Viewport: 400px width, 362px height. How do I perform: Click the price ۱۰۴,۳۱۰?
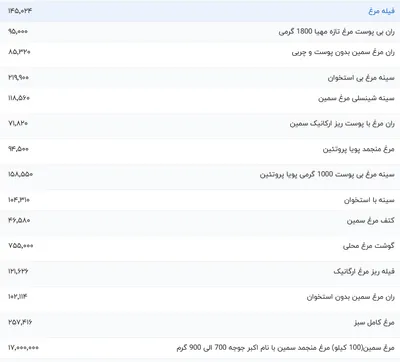[x=19, y=200]
